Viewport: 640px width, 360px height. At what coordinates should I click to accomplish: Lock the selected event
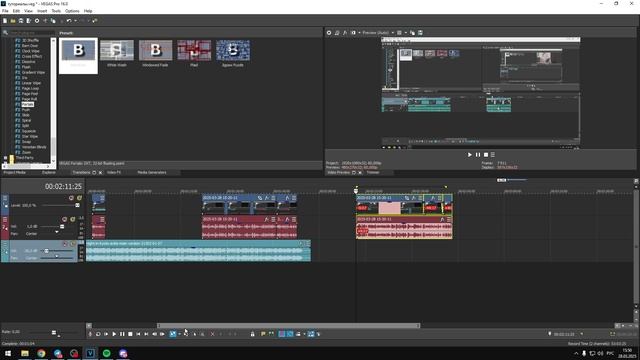(x=253, y=334)
